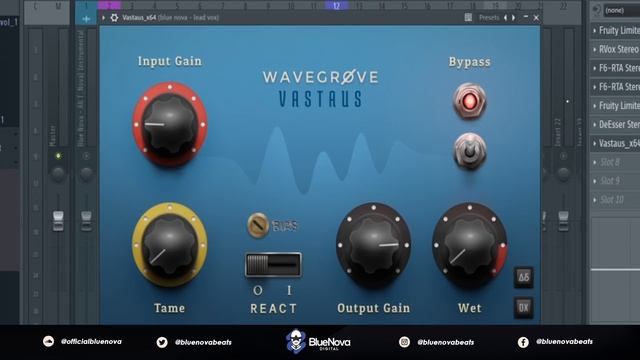Image resolution: width=640 pixels, height=360 pixels.
Task: Flip the metal toggle switch under Bypass
Action: [x=470, y=150]
